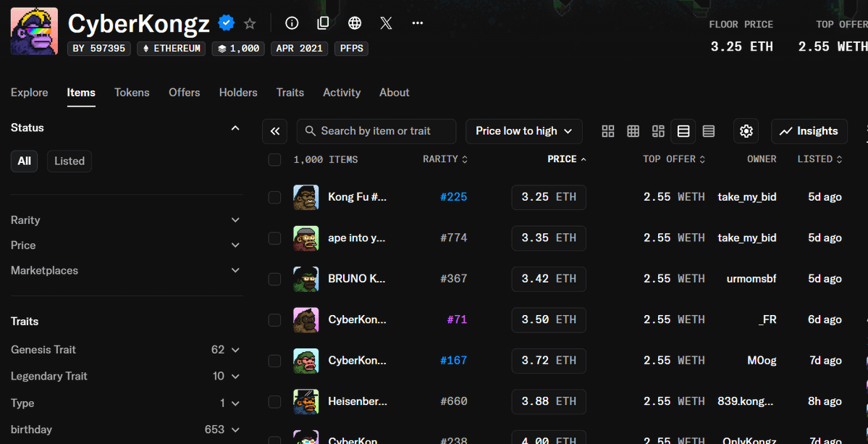The image size is (868, 444).
Task: Click the 1,000 items count tag
Action: tap(238, 48)
